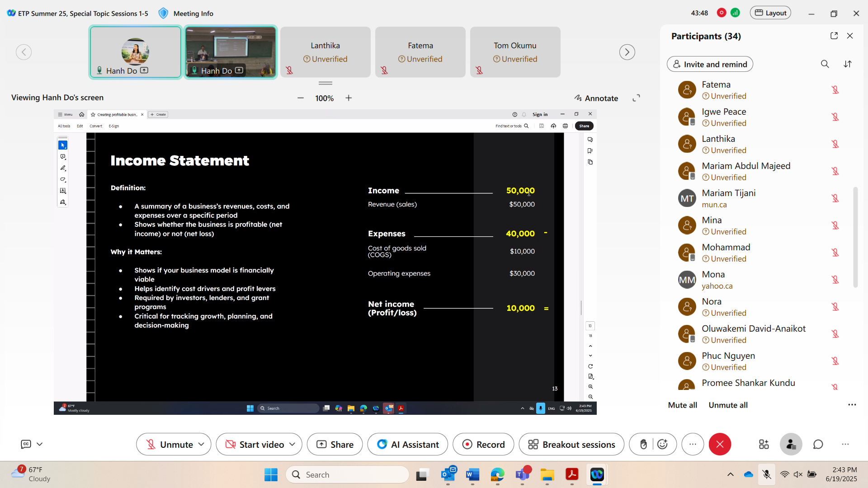Image resolution: width=868 pixels, height=488 pixels.
Task: Expand video options arrow beside Start video
Action: [292, 444]
